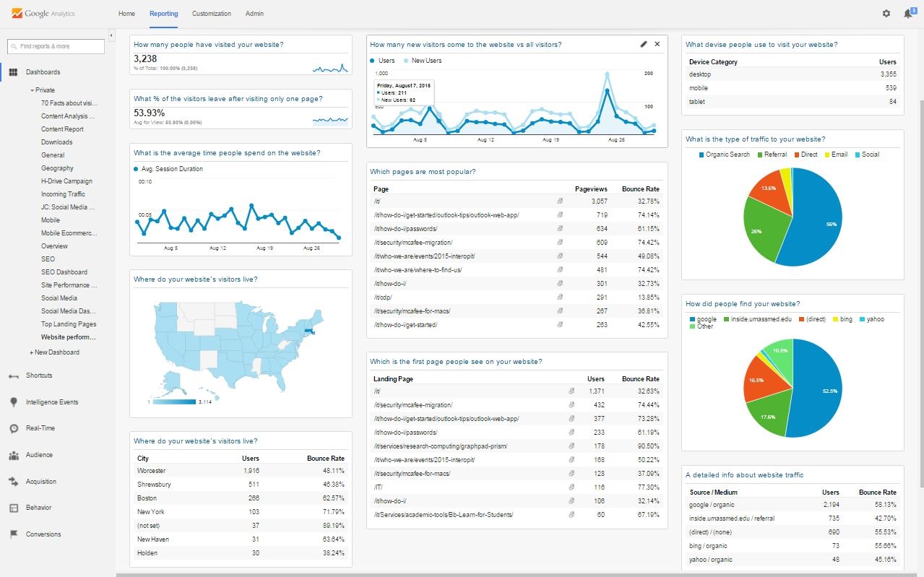Open the notifications bell icon
The height and width of the screenshot is (577, 924).
(x=907, y=14)
